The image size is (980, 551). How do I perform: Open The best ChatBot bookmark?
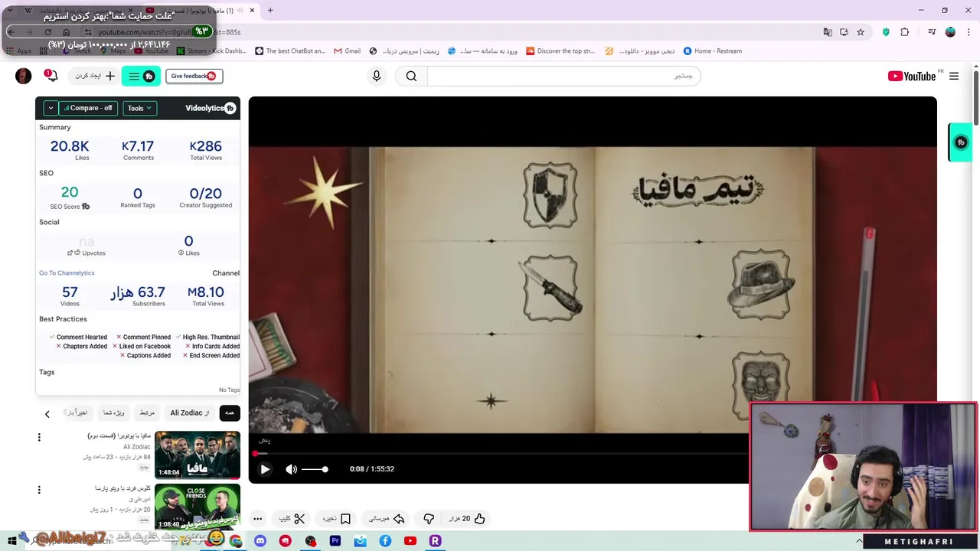pos(290,51)
